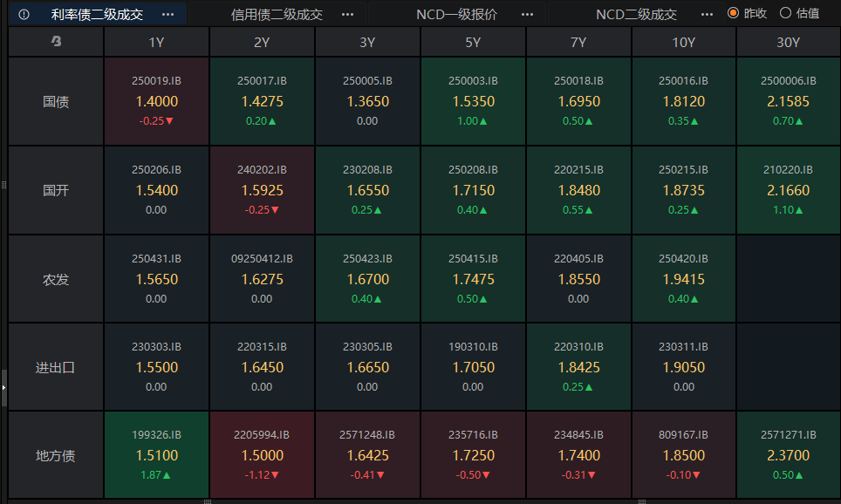
Task: Click the 国债 row label
Action: click(x=56, y=101)
